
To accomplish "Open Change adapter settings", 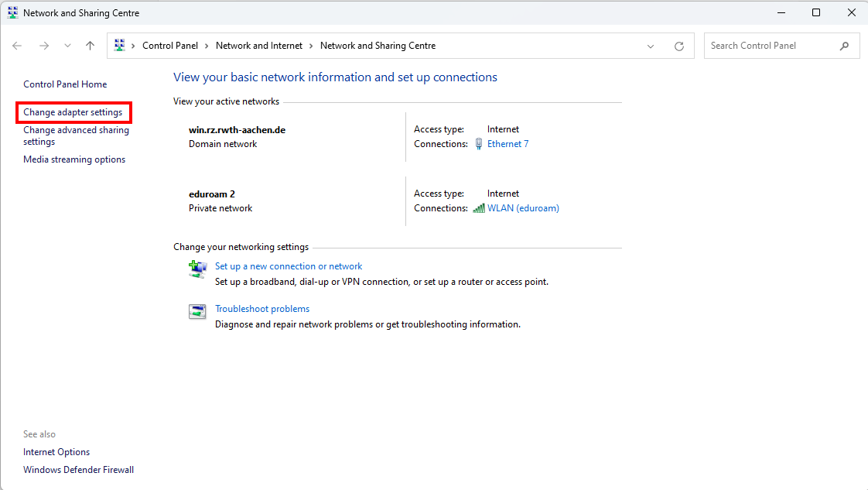I will coord(73,112).
